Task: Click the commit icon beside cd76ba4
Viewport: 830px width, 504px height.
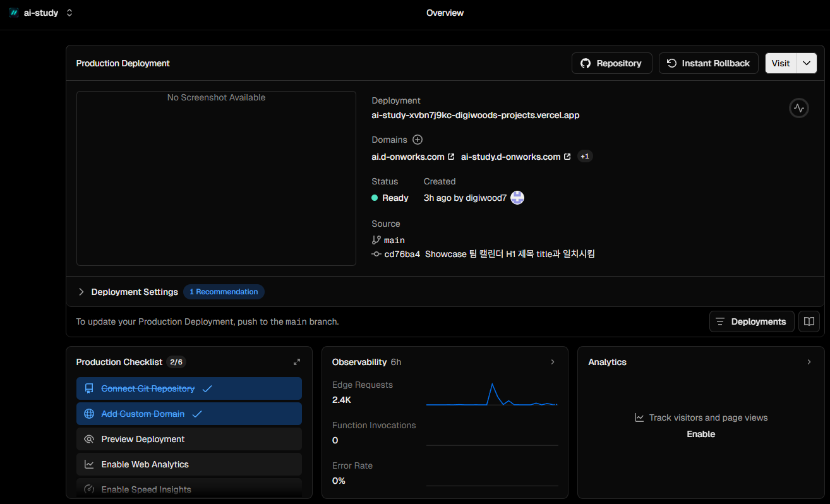Action: (x=376, y=254)
